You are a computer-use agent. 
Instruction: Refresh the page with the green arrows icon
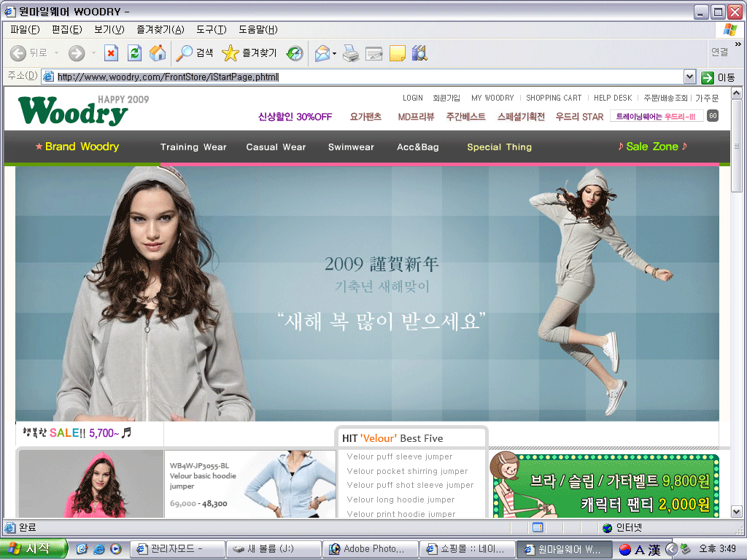(x=135, y=52)
